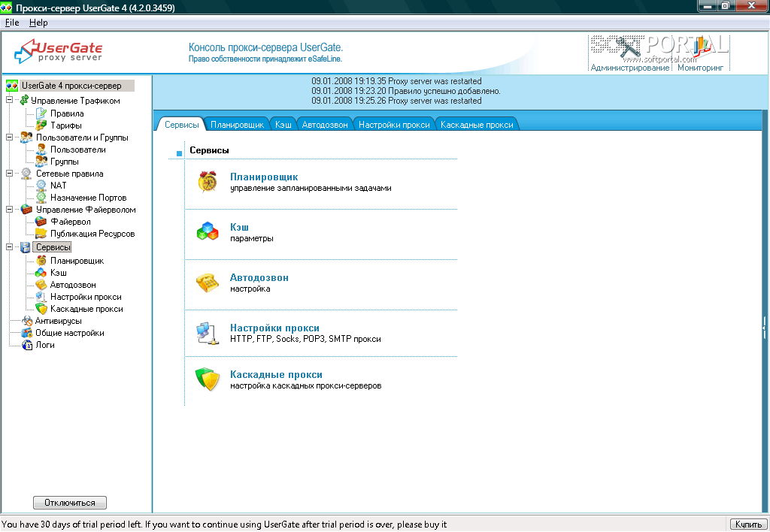Select the Антивирусы label in the tree
The image size is (770, 532).
coord(59,321)
